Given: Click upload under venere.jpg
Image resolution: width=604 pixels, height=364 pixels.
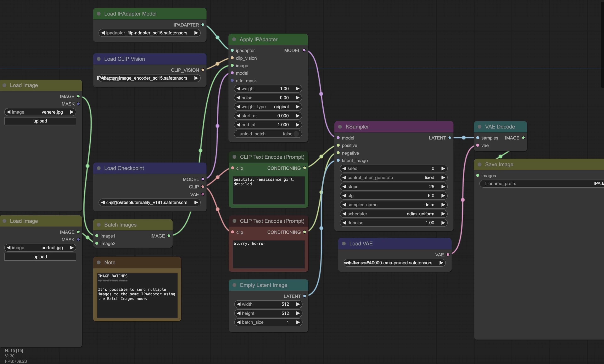Looking at the screenshot, I should (x=40, y=121).
